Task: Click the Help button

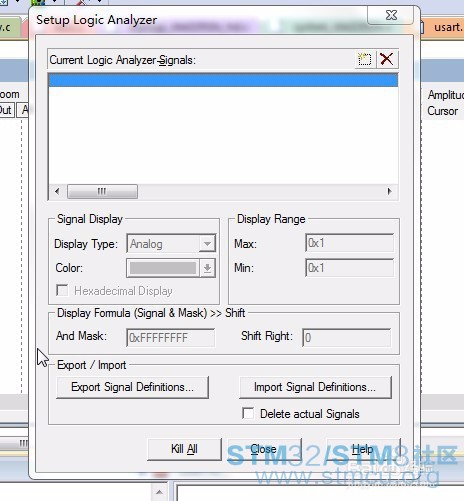Action: [x=363, y=449]
